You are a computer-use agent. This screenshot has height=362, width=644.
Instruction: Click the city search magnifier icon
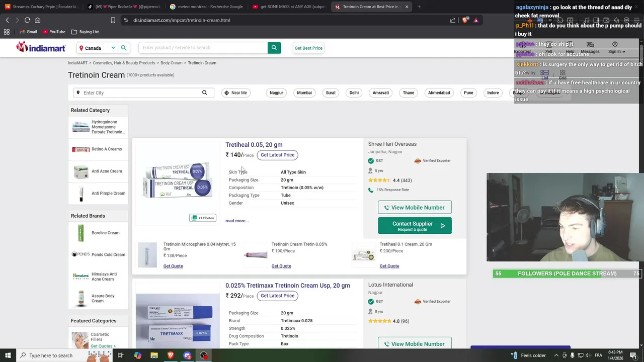(204, 93)
